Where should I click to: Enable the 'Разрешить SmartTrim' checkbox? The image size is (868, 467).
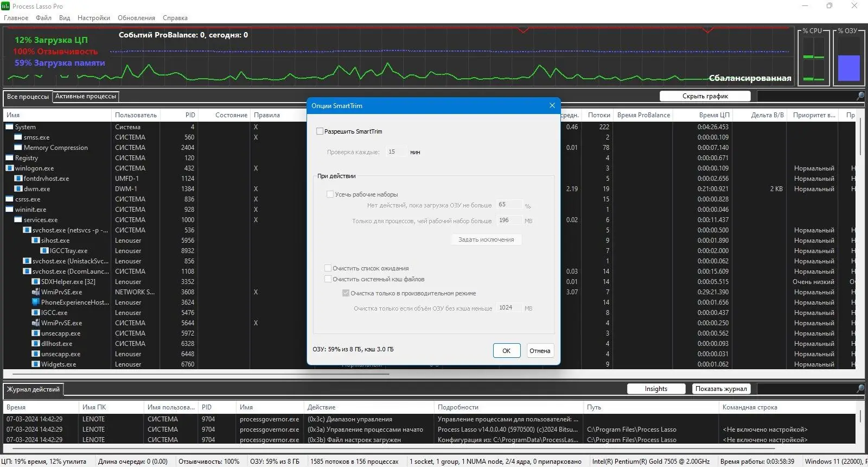(320, 131)
